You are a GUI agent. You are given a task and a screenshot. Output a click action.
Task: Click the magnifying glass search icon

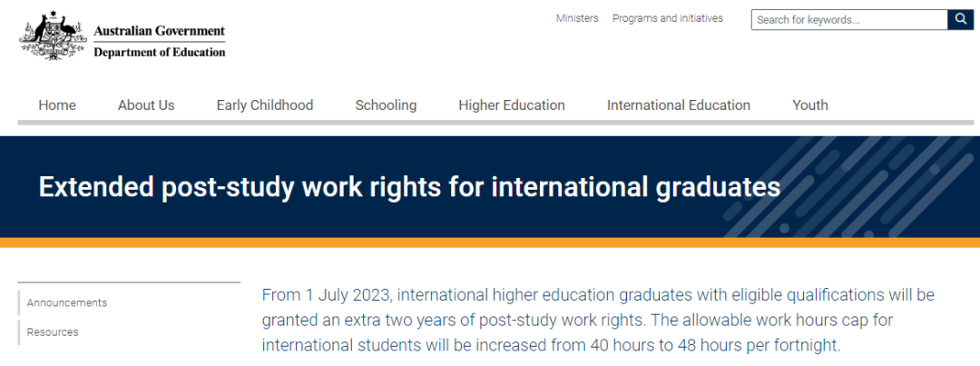pyautogui.click(x=961, y=19)
